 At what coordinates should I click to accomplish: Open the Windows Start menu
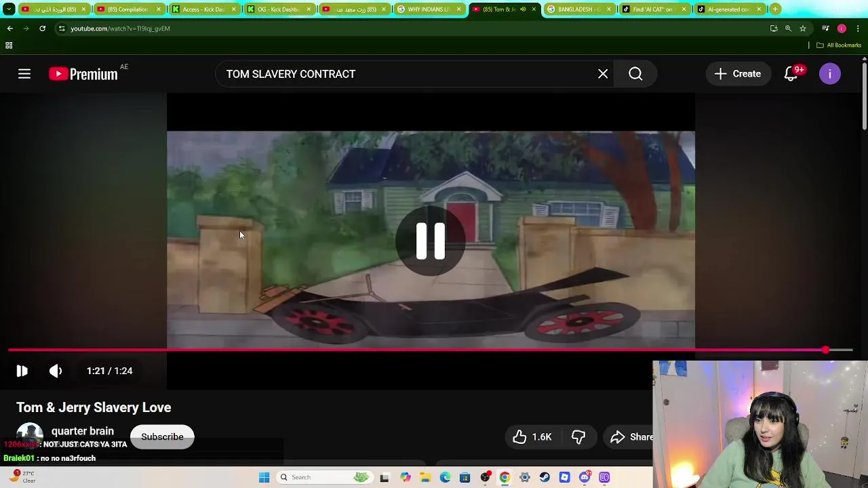(264, 477)
